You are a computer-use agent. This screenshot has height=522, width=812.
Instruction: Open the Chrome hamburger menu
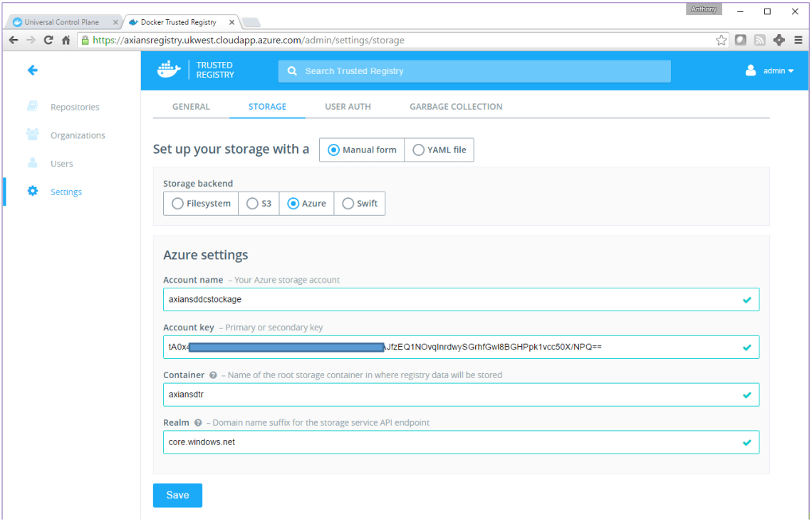(798, 40)
